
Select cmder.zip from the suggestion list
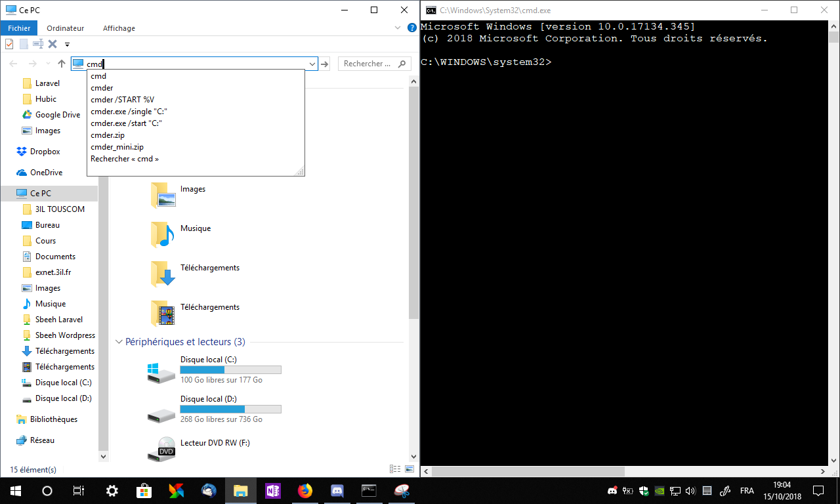[x=107, y=135]
